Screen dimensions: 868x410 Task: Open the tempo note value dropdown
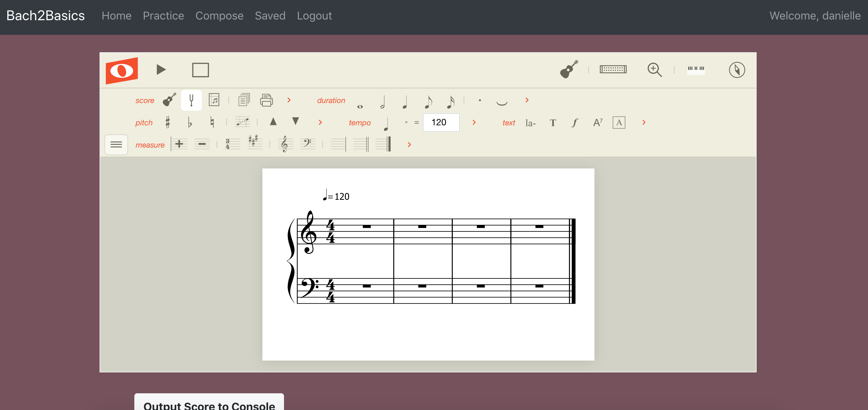pyautogui.click(x=406, y=123)
